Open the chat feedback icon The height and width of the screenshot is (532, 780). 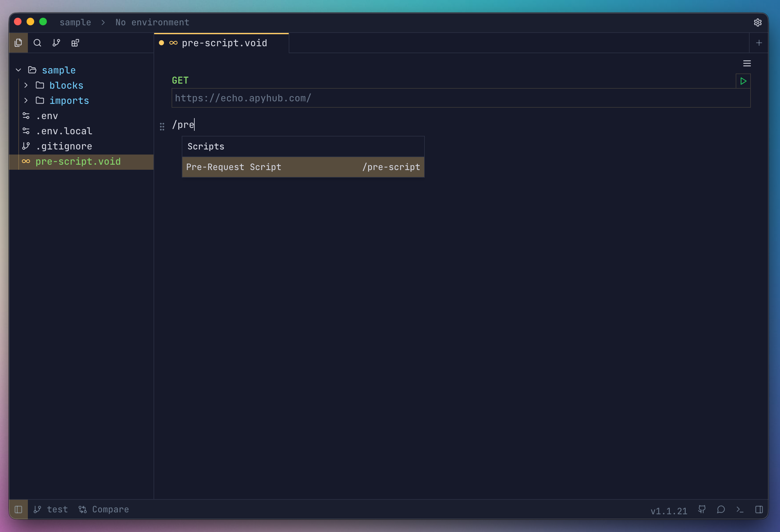click(721, 510)
